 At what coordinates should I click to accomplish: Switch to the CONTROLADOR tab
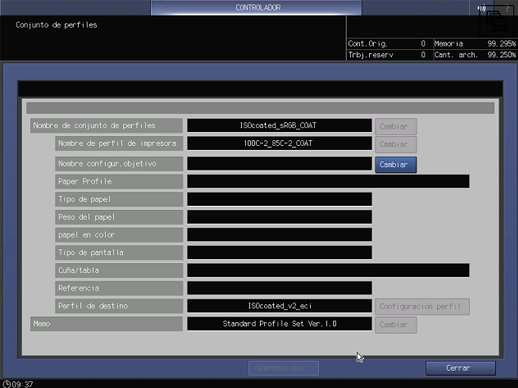pyautogui.click(x=256, y=8)
